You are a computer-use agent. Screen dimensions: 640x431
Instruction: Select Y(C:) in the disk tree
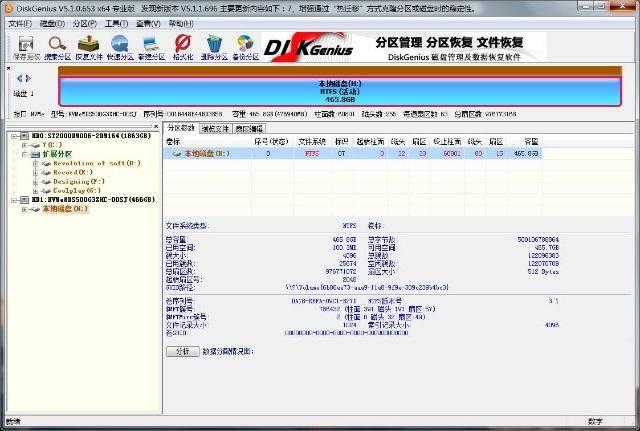point(52,145)
